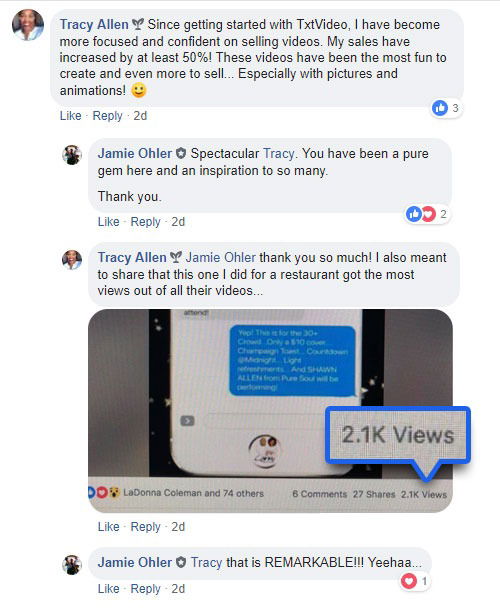Reply to Jamie Ohler's 'Spectacular Tracy' comment

coord(145,222)
